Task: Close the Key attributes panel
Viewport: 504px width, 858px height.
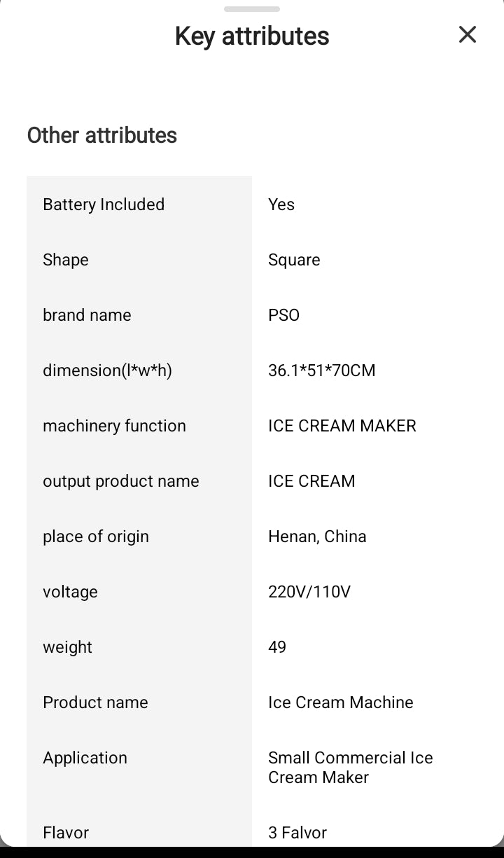Action: point(467,34)
